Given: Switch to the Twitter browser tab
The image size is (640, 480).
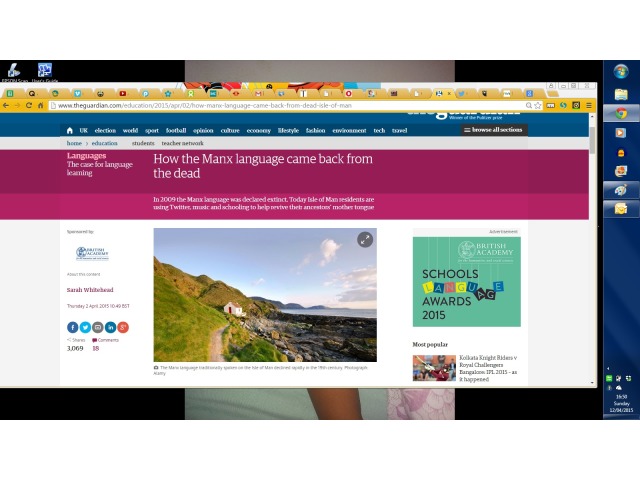Looking at the screenshot, I should click(461, 93).
